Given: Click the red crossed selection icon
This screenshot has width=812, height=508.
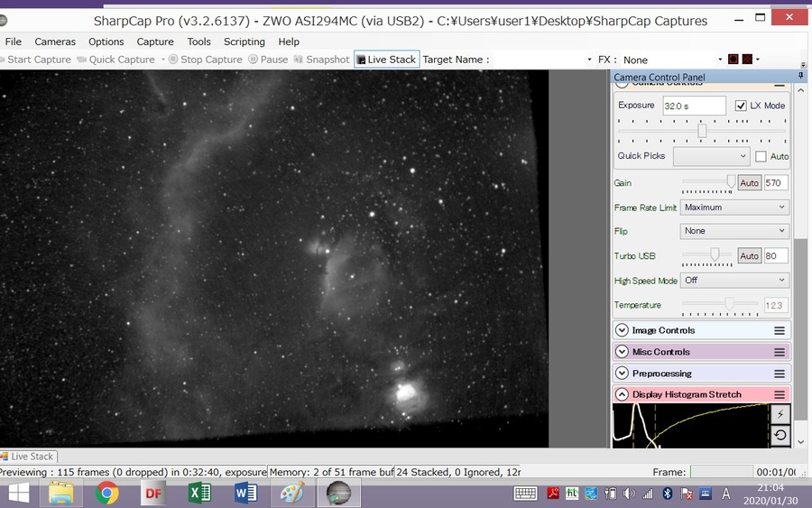Looking at the screenshot, I should click(x=747, y=59).
